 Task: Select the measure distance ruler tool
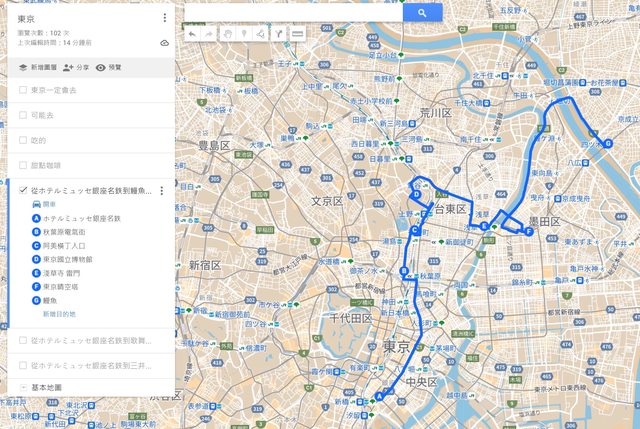pos(298,34)
